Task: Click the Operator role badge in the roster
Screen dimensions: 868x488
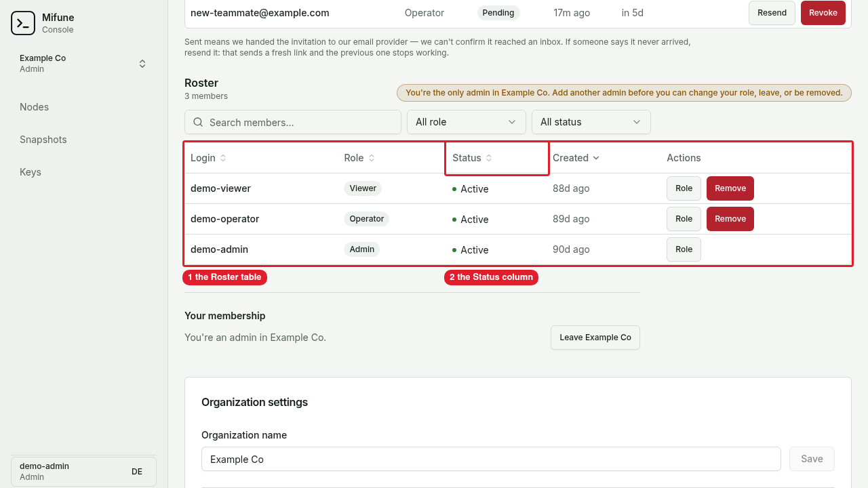Action: (367, 219)
